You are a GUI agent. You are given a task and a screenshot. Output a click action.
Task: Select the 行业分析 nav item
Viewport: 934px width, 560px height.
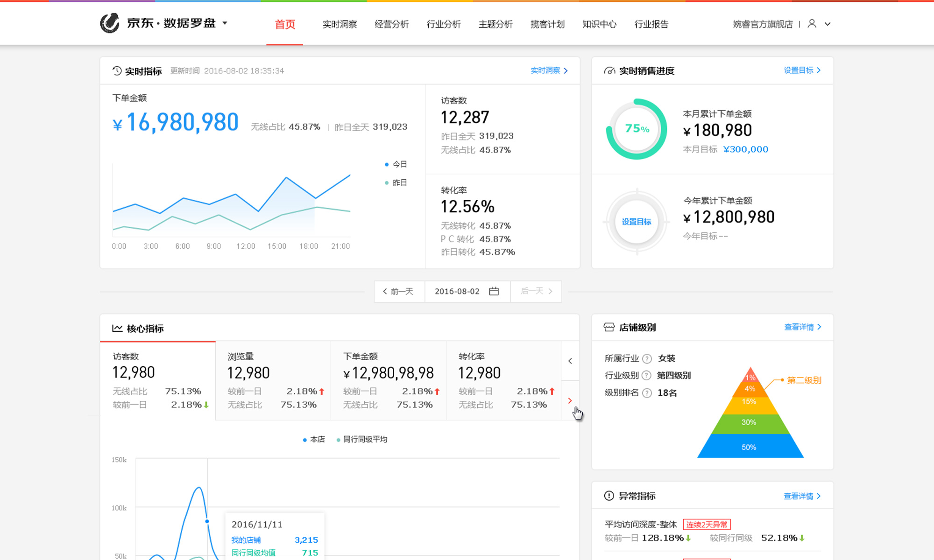point(444,24)
